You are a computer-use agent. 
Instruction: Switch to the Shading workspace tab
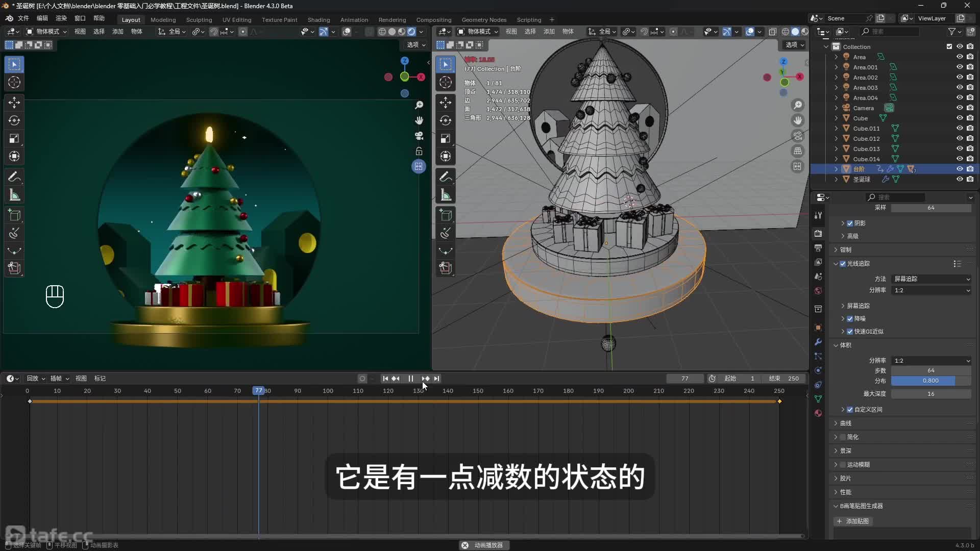tap(318, 20)
